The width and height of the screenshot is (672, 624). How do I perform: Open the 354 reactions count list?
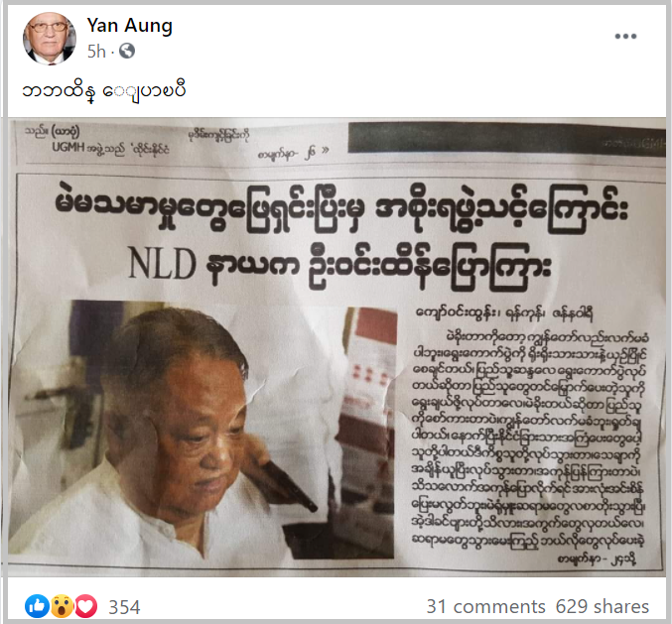[x=124, y=607]
